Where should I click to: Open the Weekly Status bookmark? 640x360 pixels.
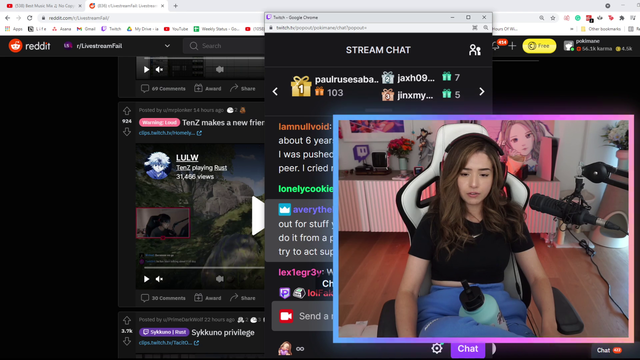point(216,29)
